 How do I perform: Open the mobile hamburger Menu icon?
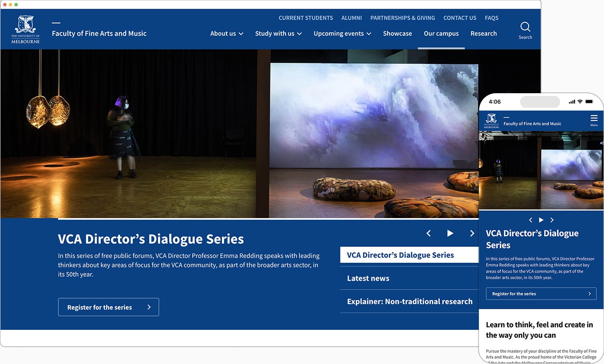594,119
